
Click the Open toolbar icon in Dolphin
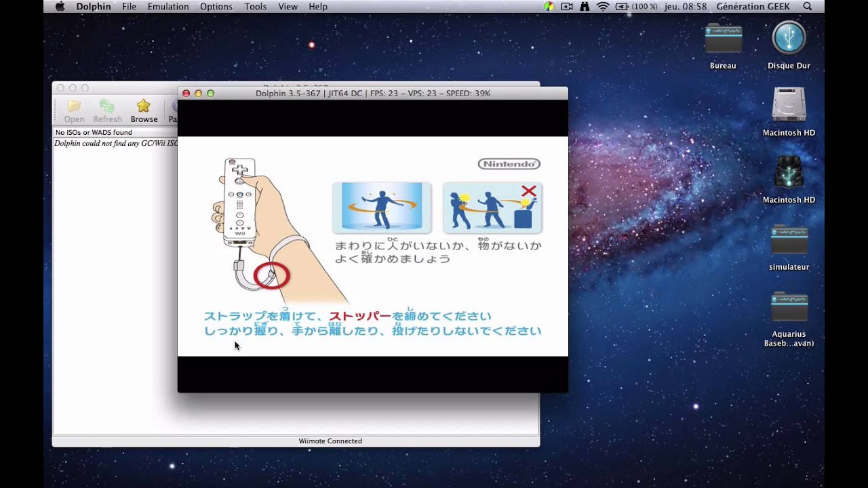pyautogui.click(x=74, y=112)
